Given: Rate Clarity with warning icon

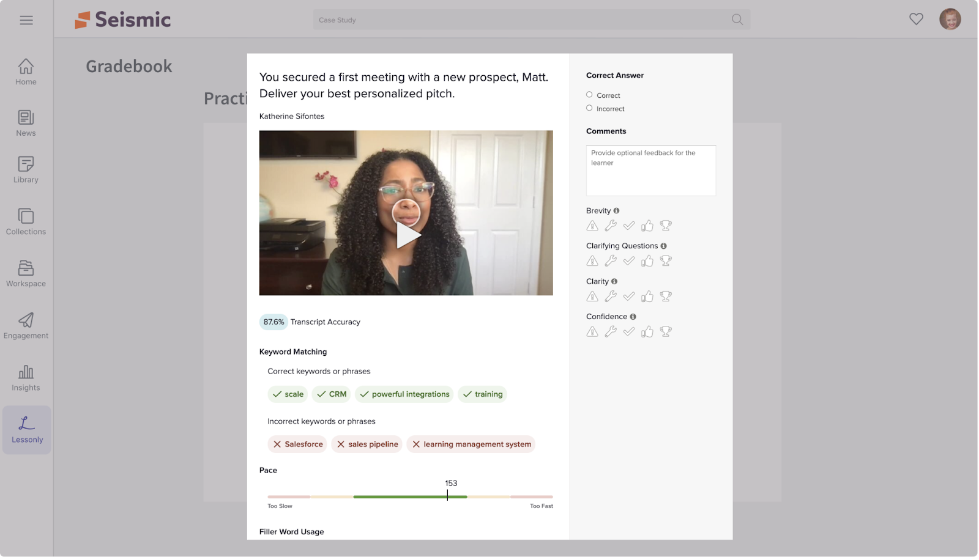Looking at the screenshot, I should (x=593, y=297).
